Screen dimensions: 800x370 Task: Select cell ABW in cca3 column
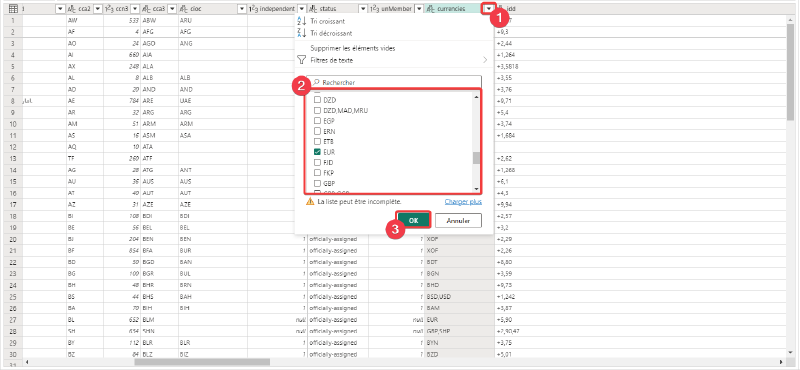click(x=159, y=20)
